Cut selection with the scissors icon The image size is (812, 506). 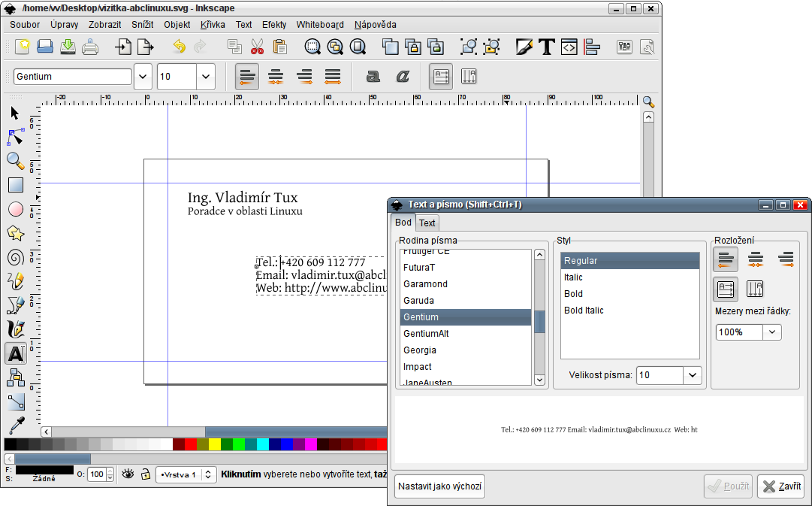tap(258, 47)
